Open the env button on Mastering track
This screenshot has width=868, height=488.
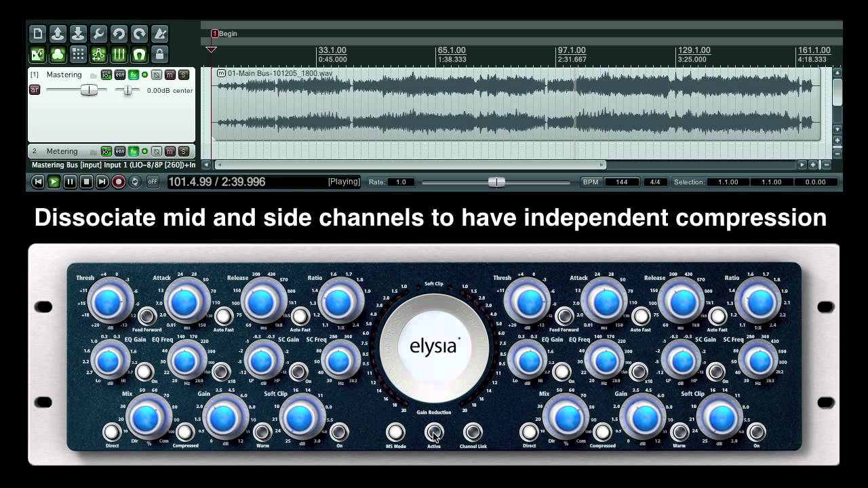[x=120, y=75]
